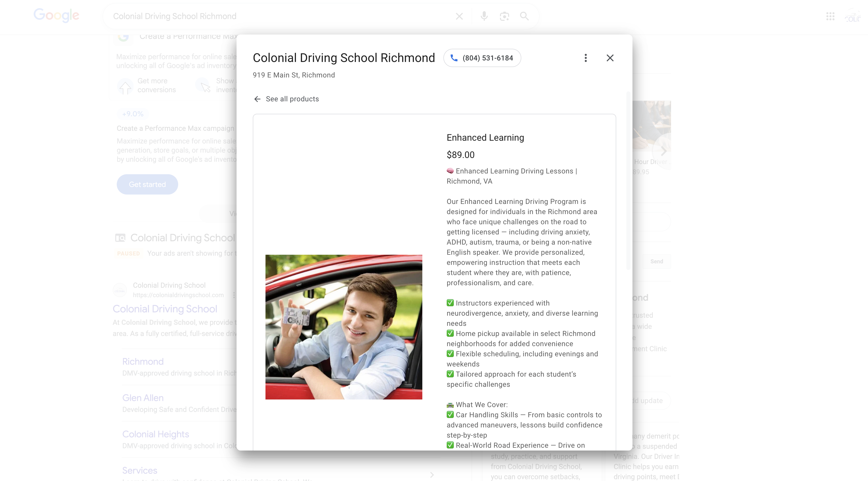Click the +9.0% badge behind the dialog
The image size is (868, 481).
coord(133,114)
